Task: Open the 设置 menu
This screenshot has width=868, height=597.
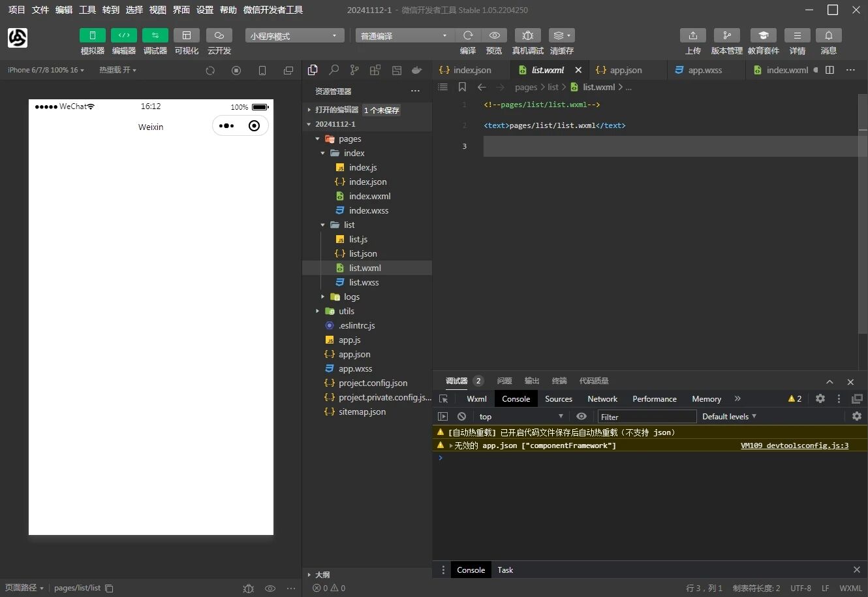Action: (x=205, y=10)
